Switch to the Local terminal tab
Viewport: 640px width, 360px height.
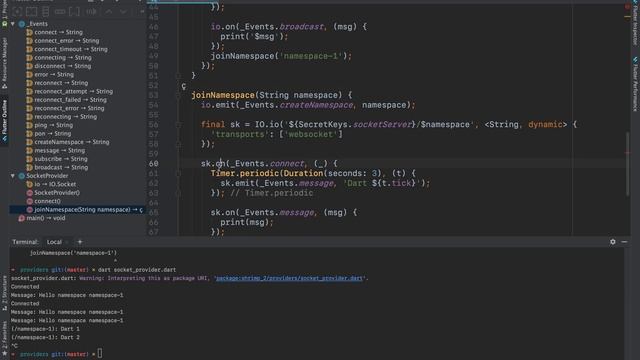click(54, 242)
